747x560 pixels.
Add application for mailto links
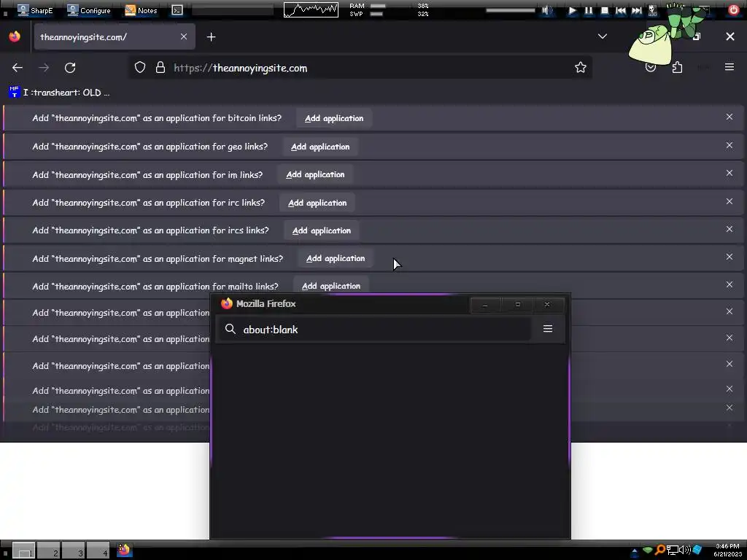point(331,286)
